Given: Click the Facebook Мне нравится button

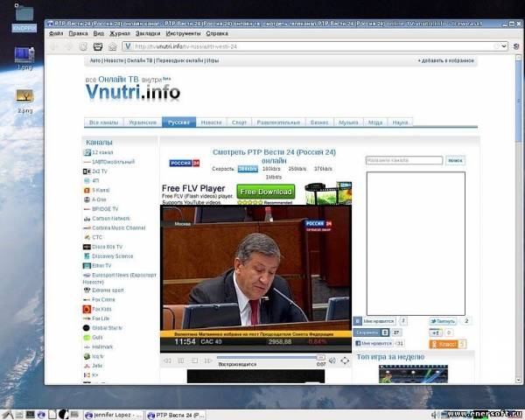Looking at the screenshot, I should pyautogui.click(x=374, y=343).
